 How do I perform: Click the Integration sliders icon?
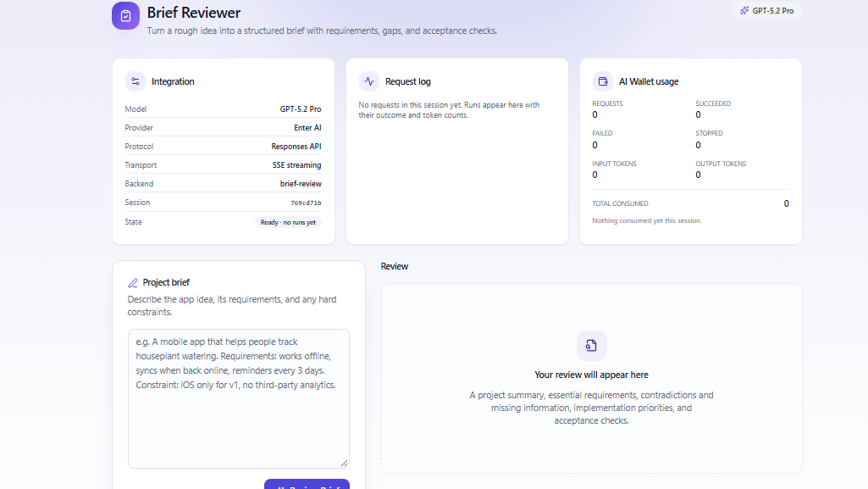(x=135, y=81)
